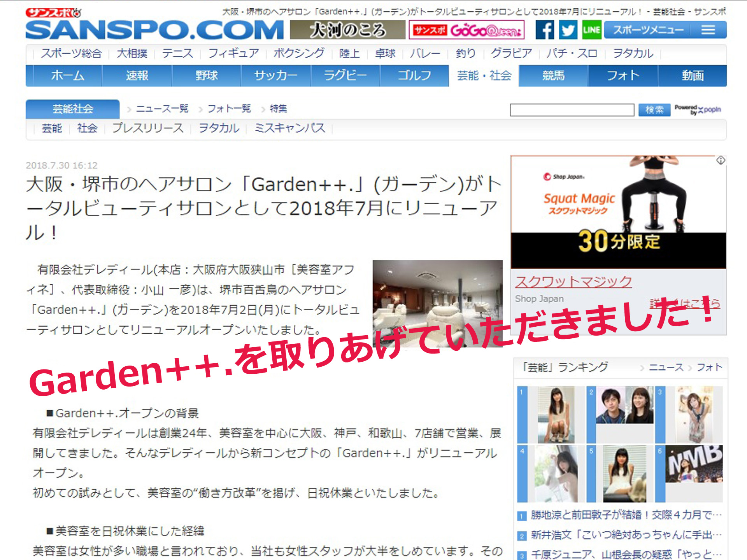Open the グラビア category link
The height and width of the screenshot is (560, 747).
tap(511, 53)
